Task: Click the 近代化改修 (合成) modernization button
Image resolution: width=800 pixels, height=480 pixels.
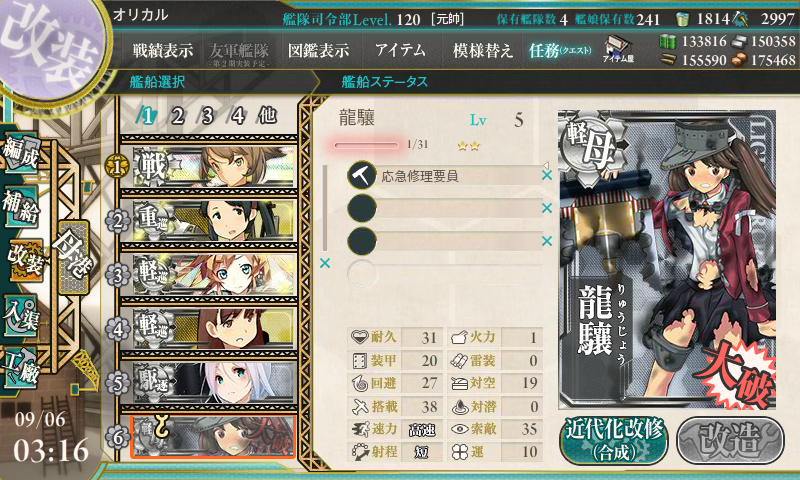Action: point(614,440)
